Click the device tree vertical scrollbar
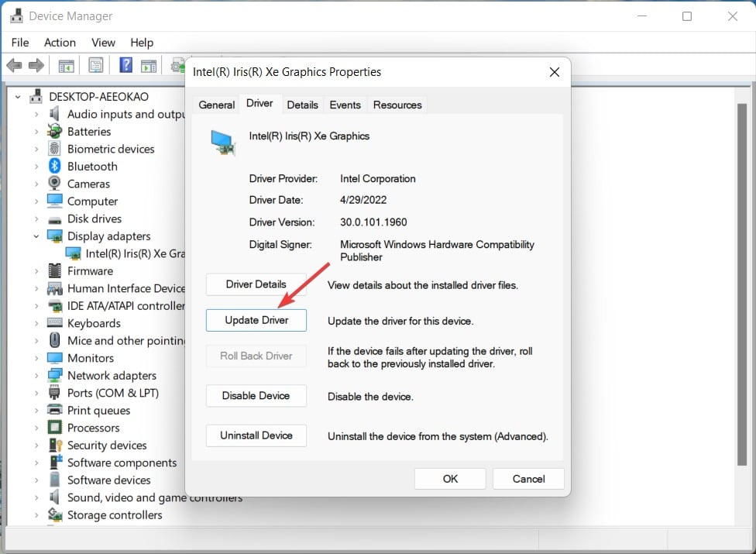Image resolution: width=756 pixels, height=554 pixels. [741, 284]
